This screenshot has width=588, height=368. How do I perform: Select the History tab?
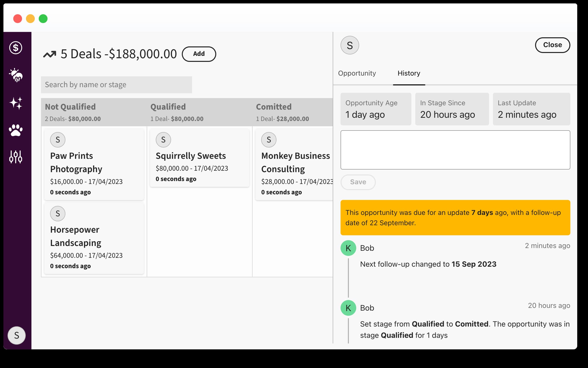click(409, 73)
